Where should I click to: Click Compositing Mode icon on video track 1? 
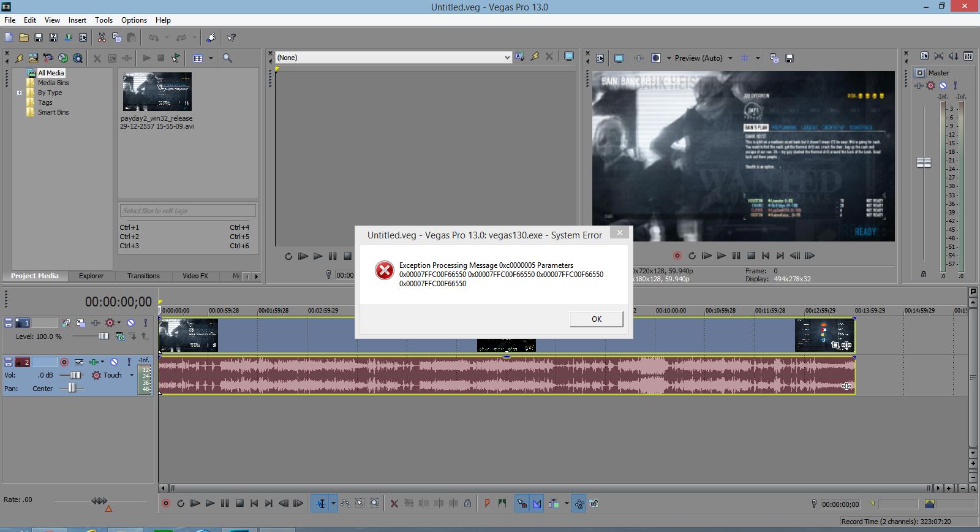click(119, 336)
